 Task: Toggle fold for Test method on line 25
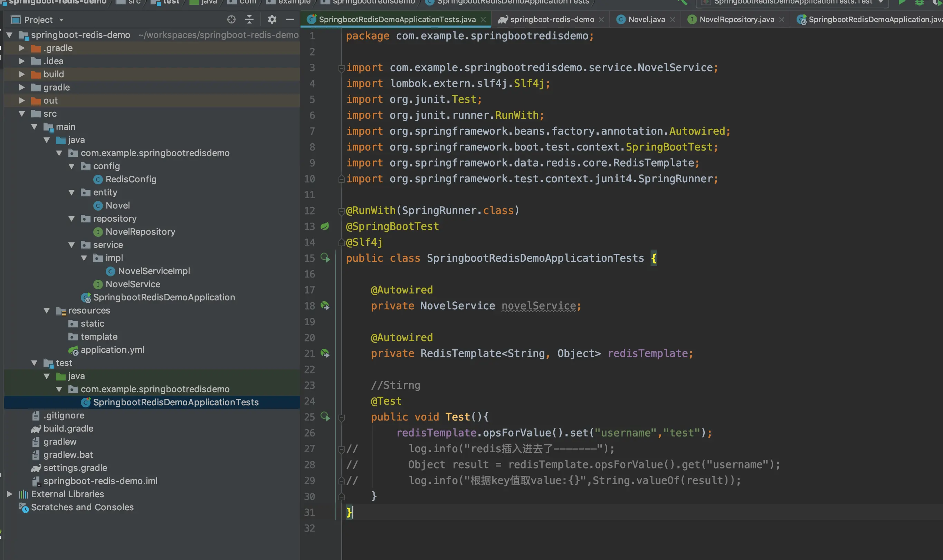pos(341,417)
